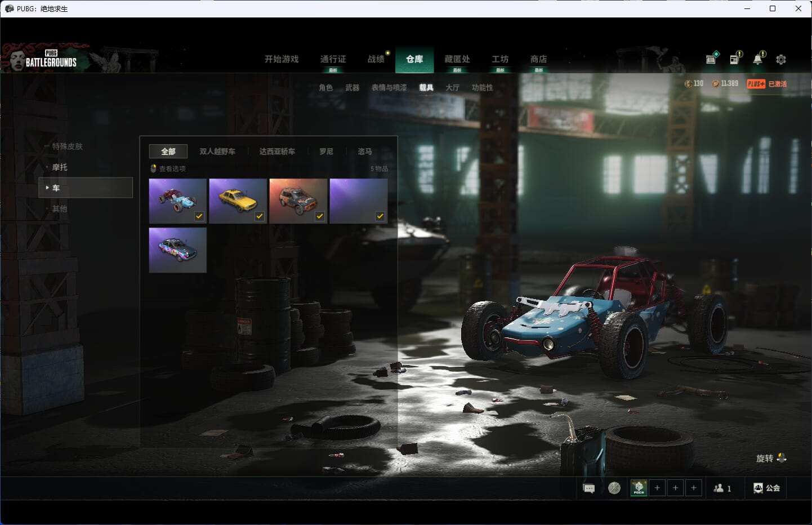Click the 查看选项 view options label
The image size is (812, 525).
pos(172,168)
